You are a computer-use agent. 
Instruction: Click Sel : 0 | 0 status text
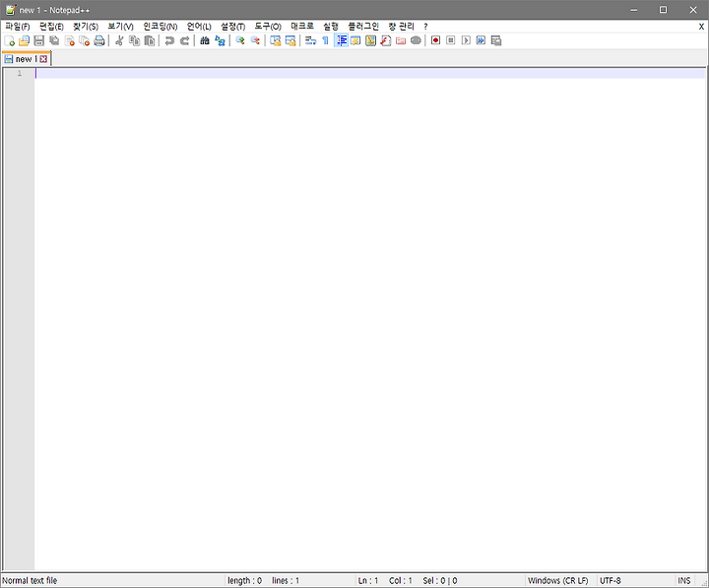(440, 580)
